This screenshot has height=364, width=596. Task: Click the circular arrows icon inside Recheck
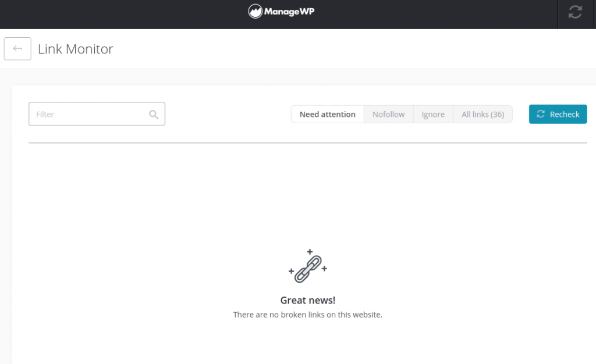(541, 114)
